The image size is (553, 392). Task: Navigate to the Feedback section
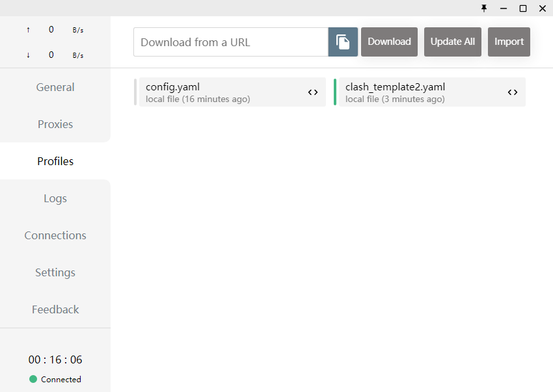point(55,309)
